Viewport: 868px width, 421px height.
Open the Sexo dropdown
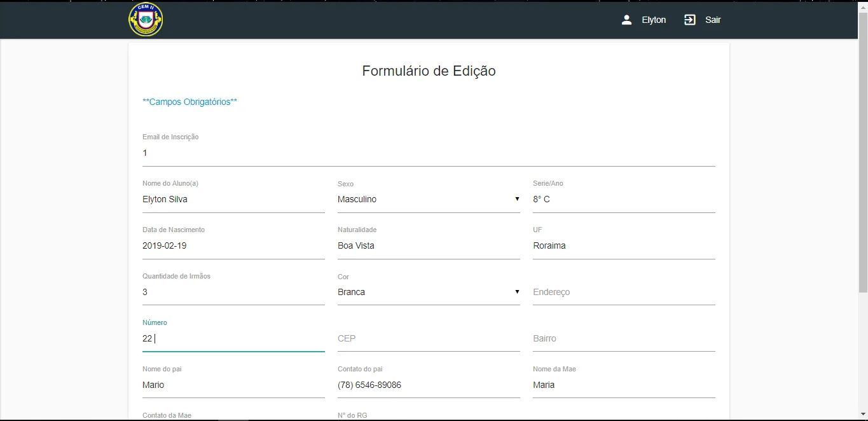pyautogui.click(x=426, y=200)
